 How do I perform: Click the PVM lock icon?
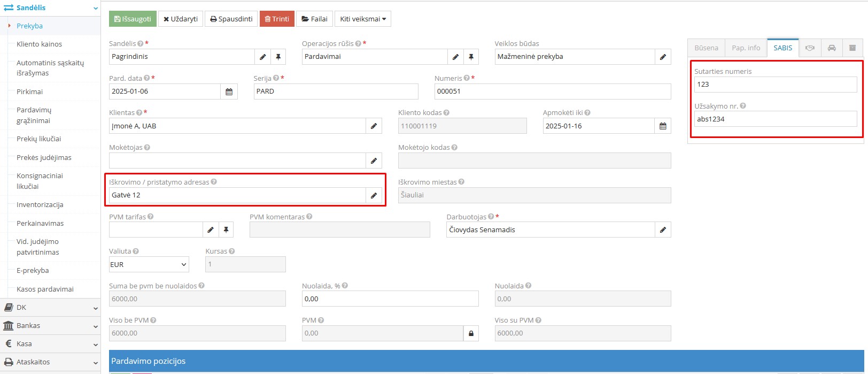471,333
